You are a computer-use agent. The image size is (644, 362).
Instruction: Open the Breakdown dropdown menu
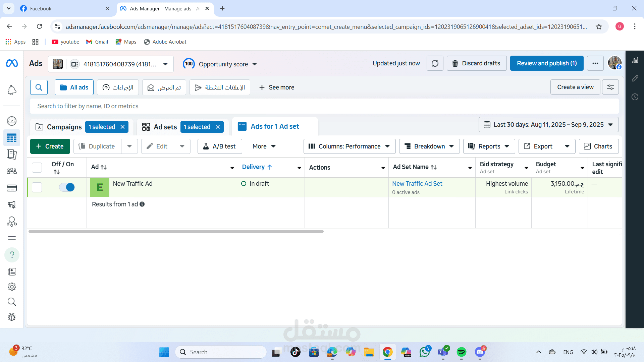pyautogui.click(x=429, y=146)
